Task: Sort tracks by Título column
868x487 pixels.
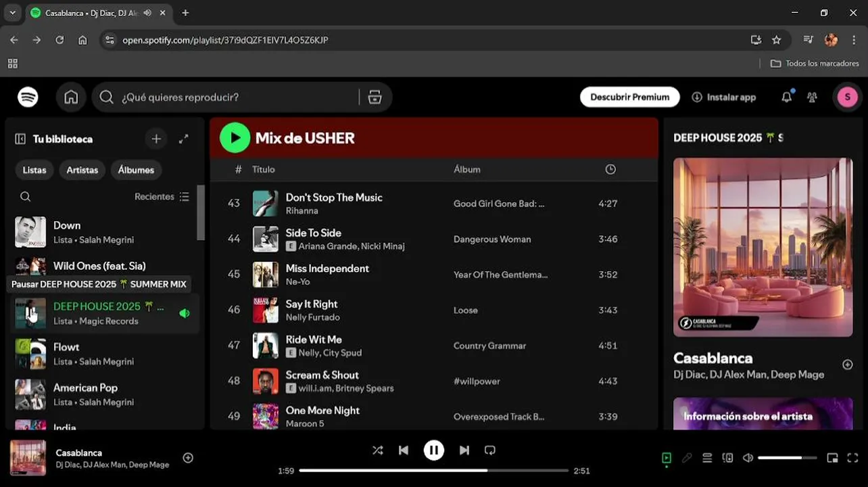Action: pyautogui.click(x=264, y=170)
